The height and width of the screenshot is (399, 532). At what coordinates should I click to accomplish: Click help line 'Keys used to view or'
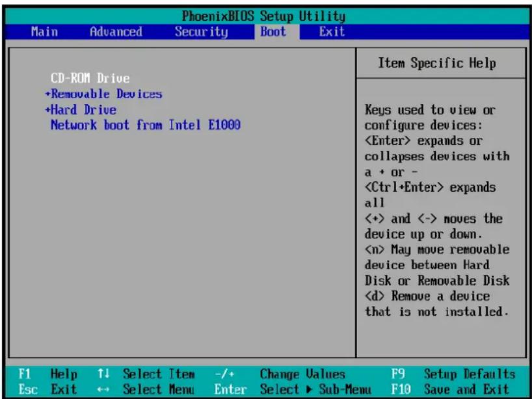430,110
